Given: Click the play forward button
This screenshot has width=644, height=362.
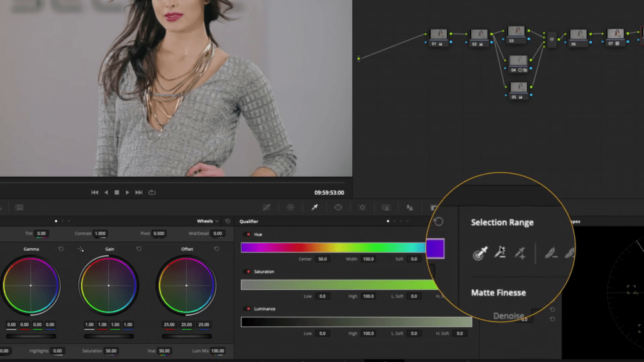Looking at the screenshot, I should pyautogui.click(x=127, y=192).
